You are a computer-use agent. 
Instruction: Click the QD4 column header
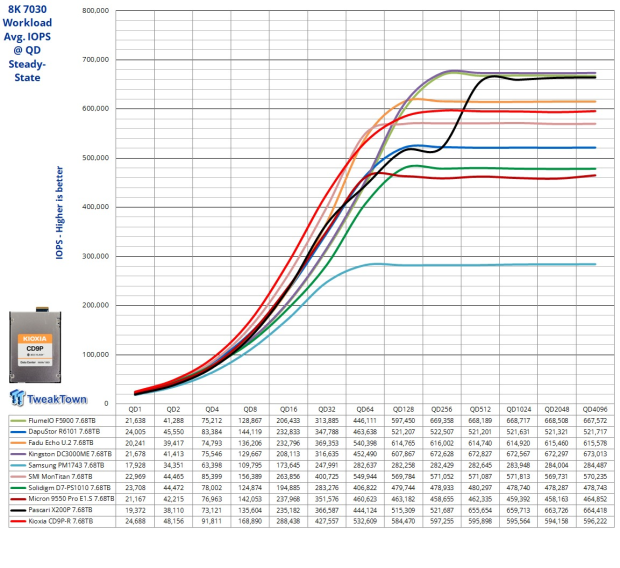tap(212, 409)
